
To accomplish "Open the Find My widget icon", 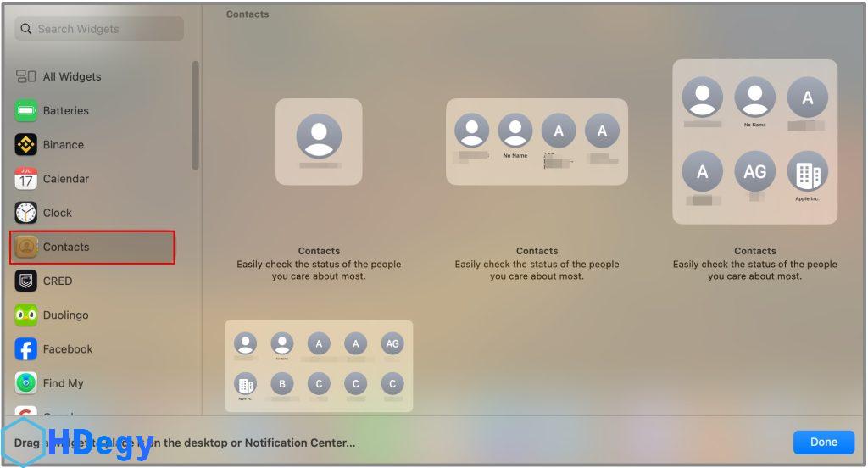I will pyautogui.click(x=26, y=383).
